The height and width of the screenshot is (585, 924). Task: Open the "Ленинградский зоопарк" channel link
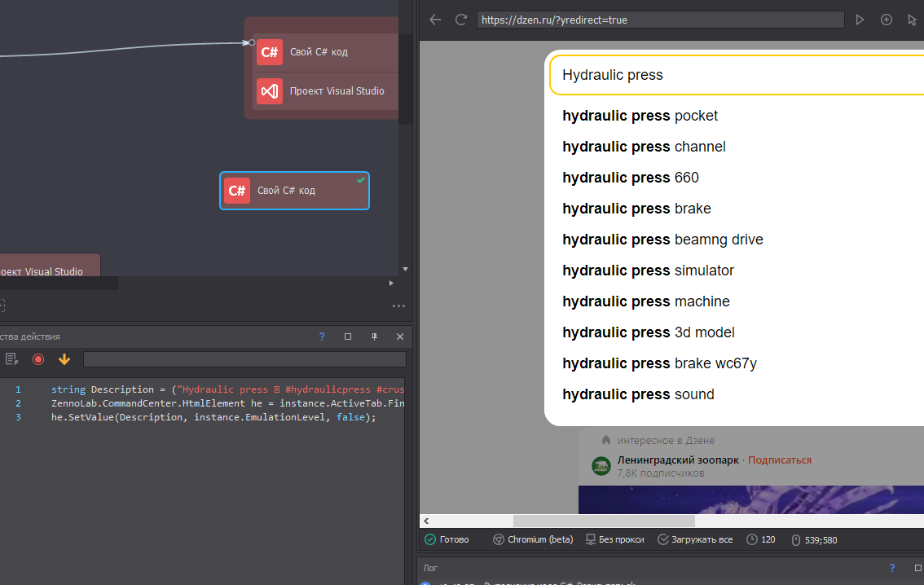pos(678,460)
